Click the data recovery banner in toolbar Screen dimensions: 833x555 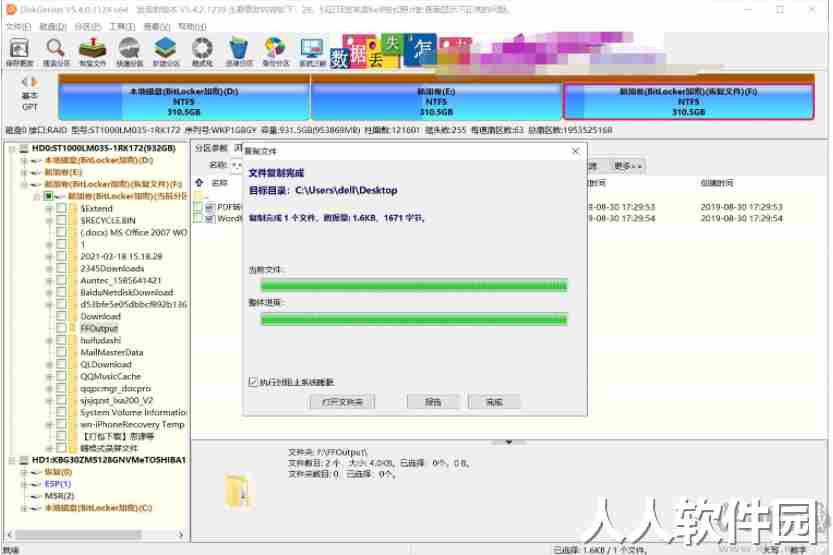tap(401, 52)
